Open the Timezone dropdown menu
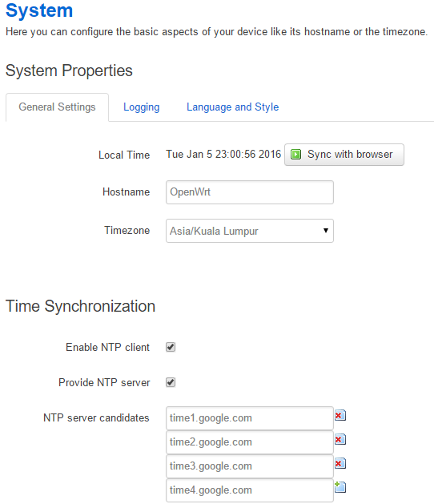The width and height of the screenshot is (434, 504). coord(250,231)
